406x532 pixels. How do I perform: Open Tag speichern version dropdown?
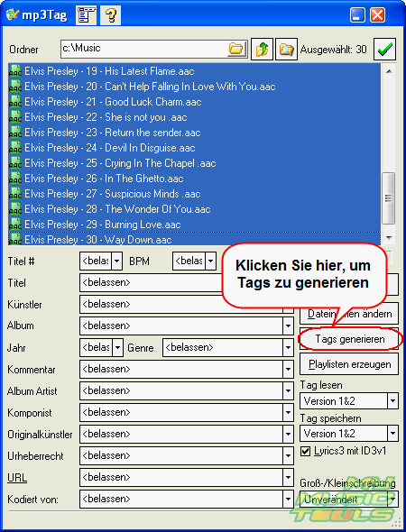tap(392, 434)
